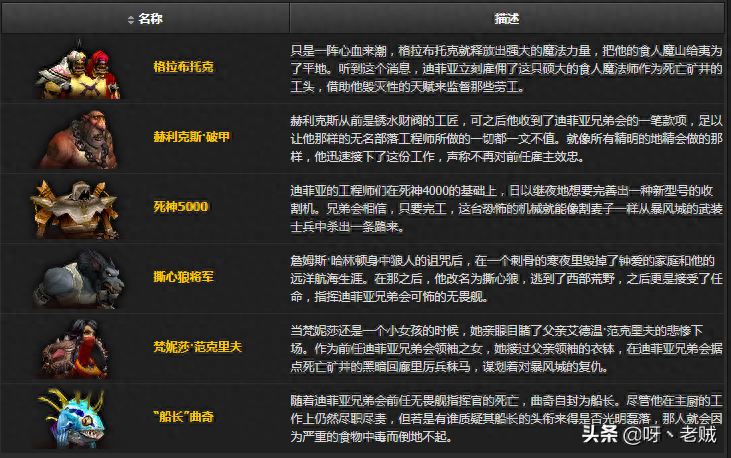The width and height of the screenshot is (731, 458).
Task: Click the 描述 column header
Action: tap(507, 19)
